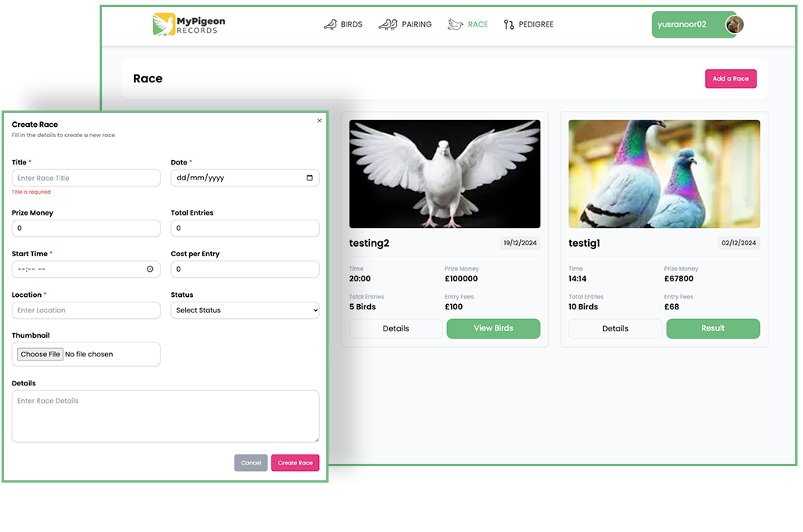The image size is (803, 532).
Task: Click the Enter Race Details textarea
Action: 165,416
